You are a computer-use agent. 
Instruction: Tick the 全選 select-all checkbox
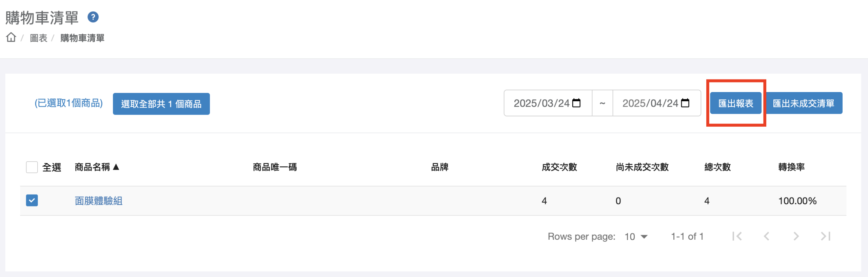[x=32, y=167]
